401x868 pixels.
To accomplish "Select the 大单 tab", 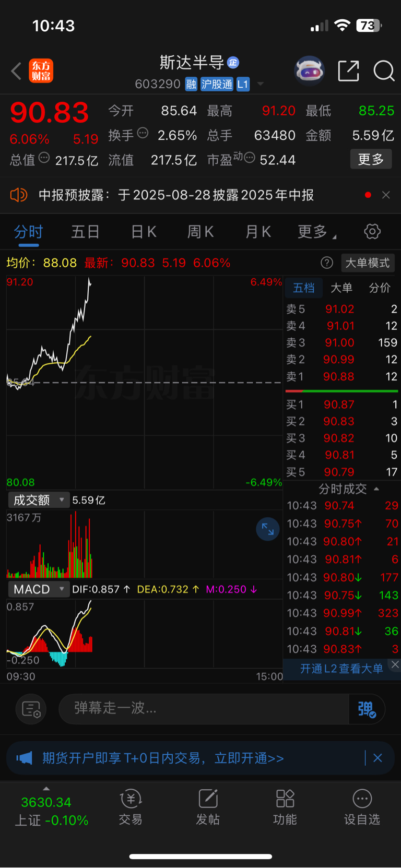I will click(x=341, y=288).
